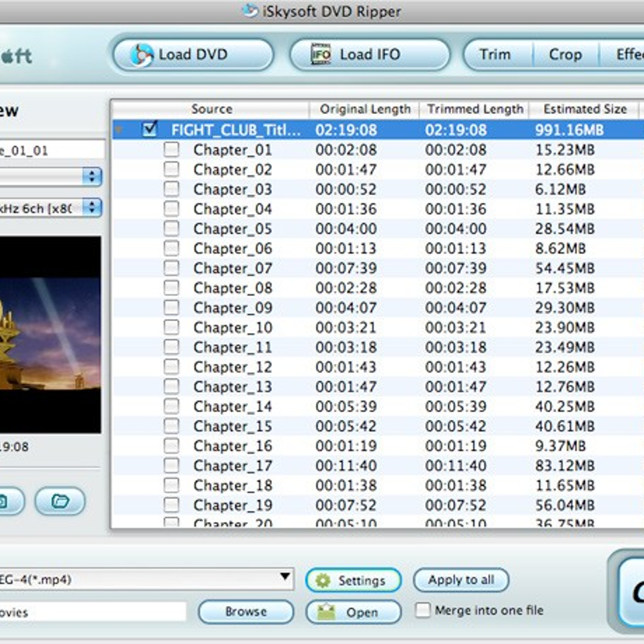This screenshot has width=644, height=644.
Task: Select the Chapter_16 row name
Action: pyautogui.click(x=233, y=446)
